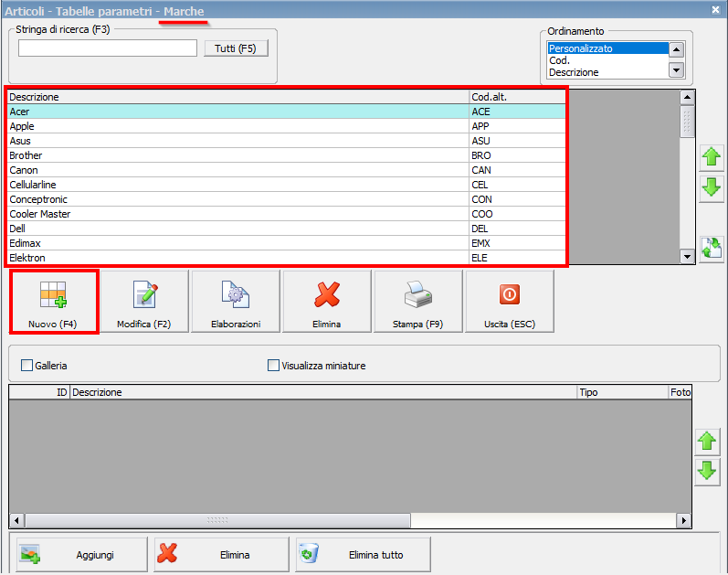Click the image grid horizontal scroll thumb
The width and height of the screenshot is (728, 575).
[x=217, y=520]
